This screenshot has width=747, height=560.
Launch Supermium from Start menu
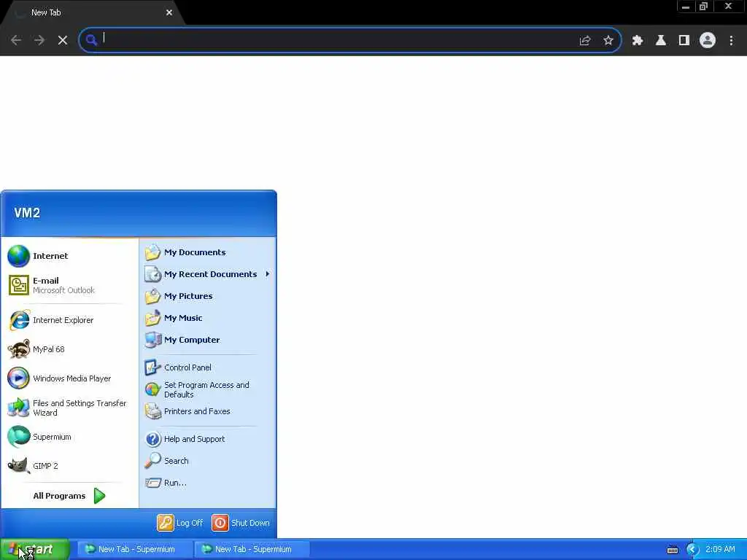click(69, 437)
